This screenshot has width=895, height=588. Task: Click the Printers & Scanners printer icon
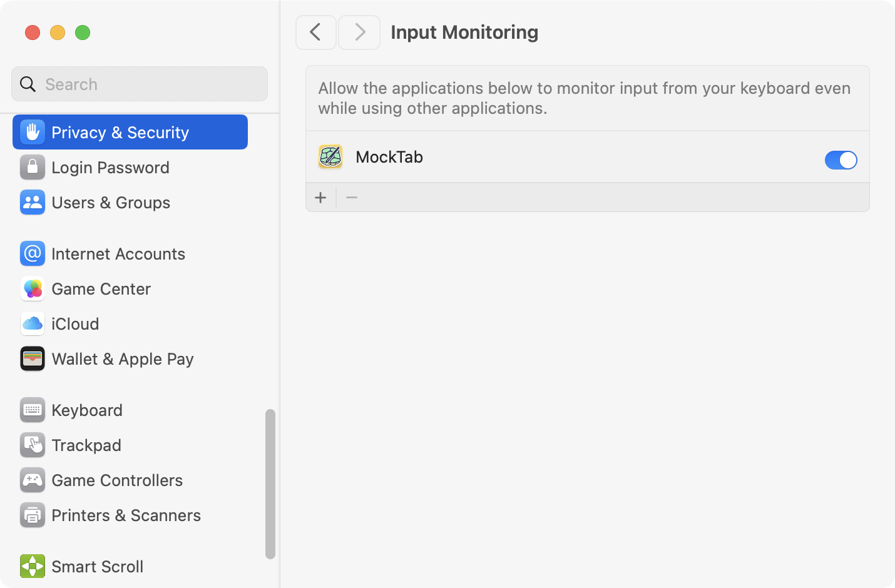pyautogui.click(x=33, y=515)
